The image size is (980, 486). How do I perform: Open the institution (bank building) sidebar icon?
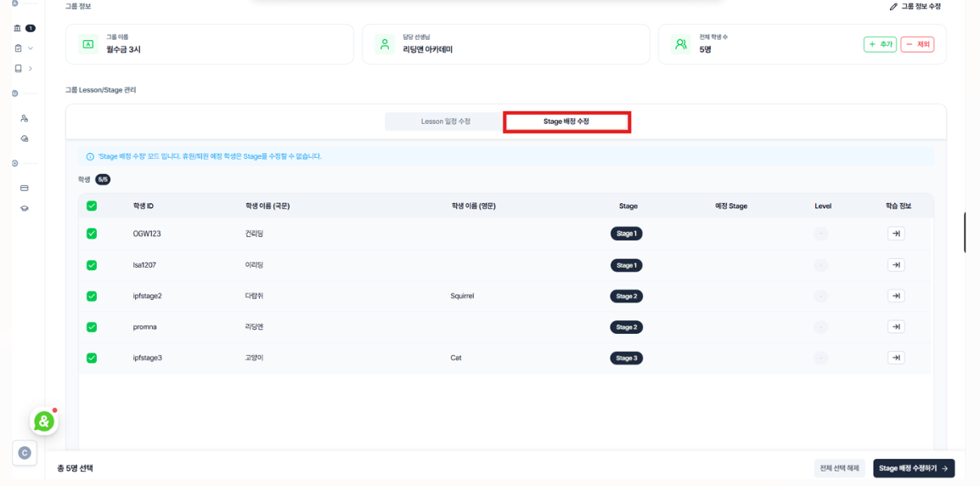coord(18,28)
